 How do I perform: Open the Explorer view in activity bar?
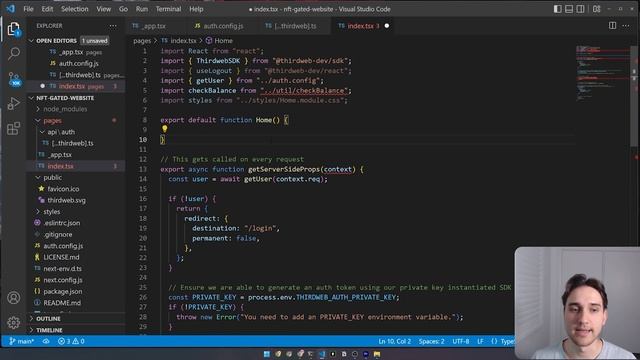point(13,29)
